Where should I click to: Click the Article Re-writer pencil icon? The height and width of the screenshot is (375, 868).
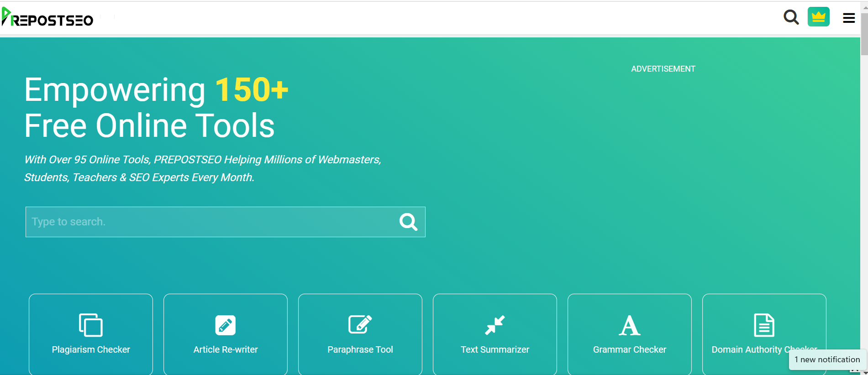[226, 325]
